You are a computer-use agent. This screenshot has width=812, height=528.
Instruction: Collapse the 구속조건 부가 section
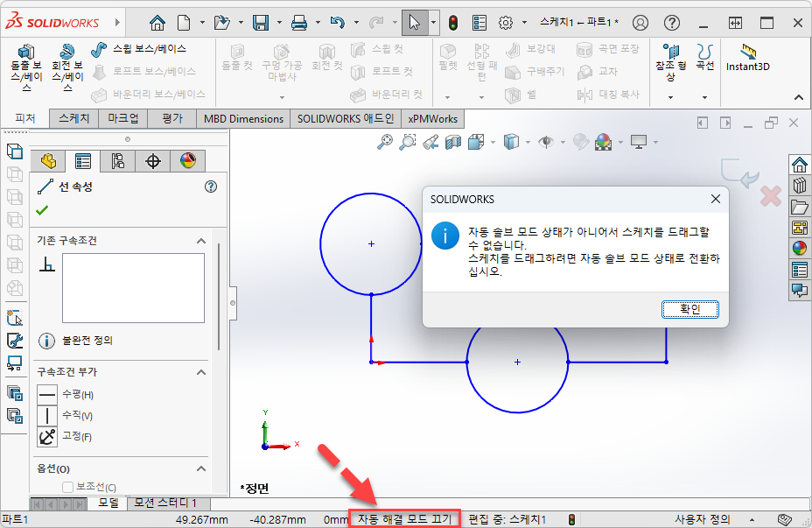pyautogui.click(x=201, y=372)
